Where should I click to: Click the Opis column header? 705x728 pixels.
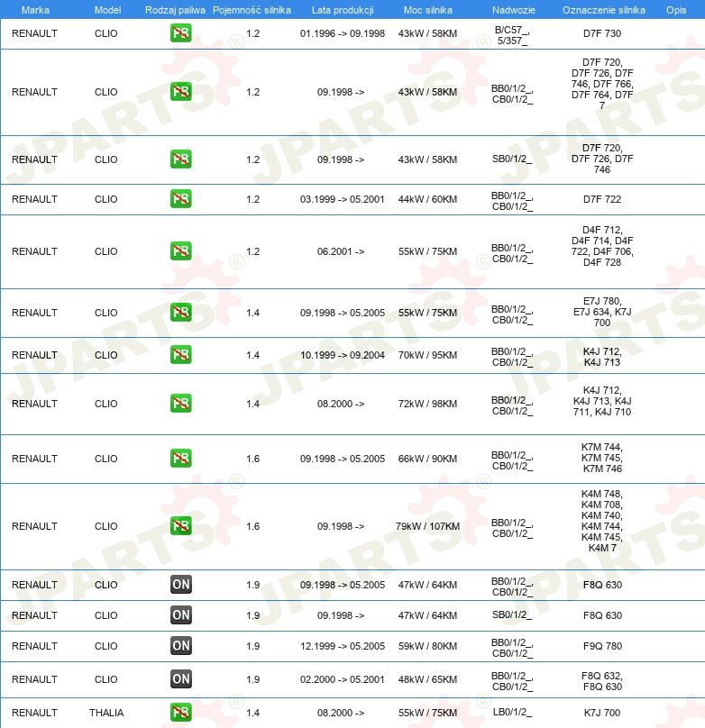tap(676, 10)
